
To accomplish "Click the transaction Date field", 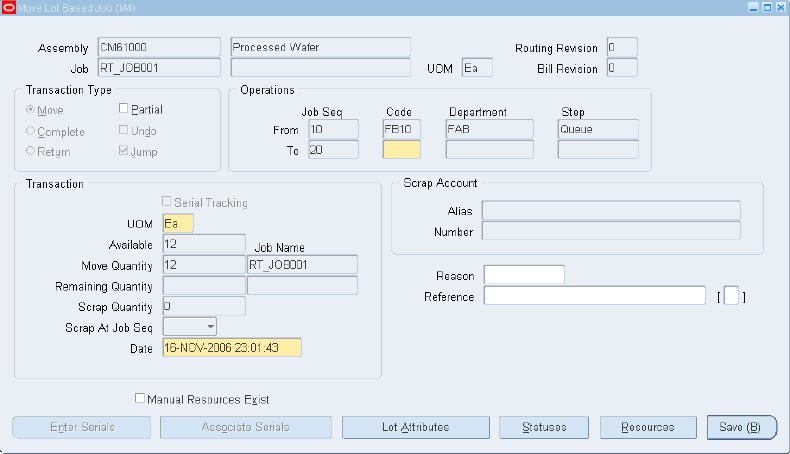I will click(232, 348).
